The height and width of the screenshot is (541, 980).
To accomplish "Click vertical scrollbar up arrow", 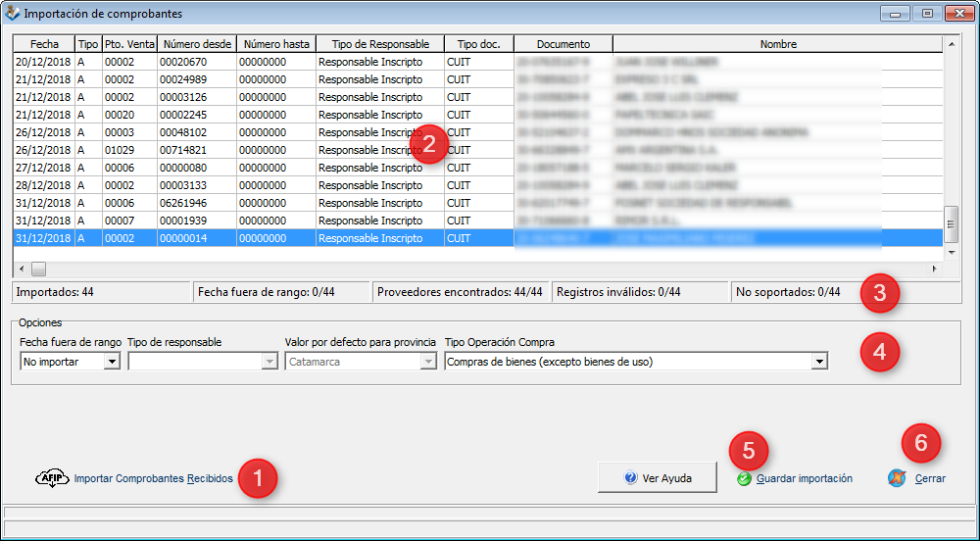I will (x=949, y=44).
